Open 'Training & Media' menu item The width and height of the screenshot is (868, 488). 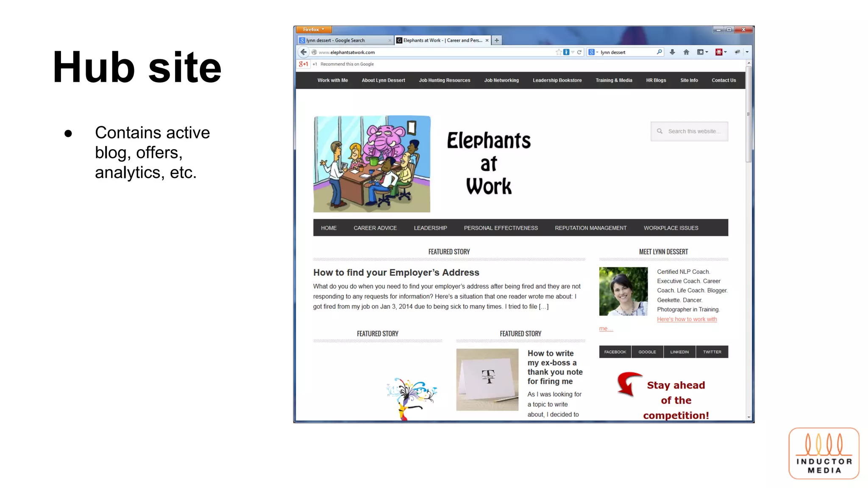[x=614, y=80]
